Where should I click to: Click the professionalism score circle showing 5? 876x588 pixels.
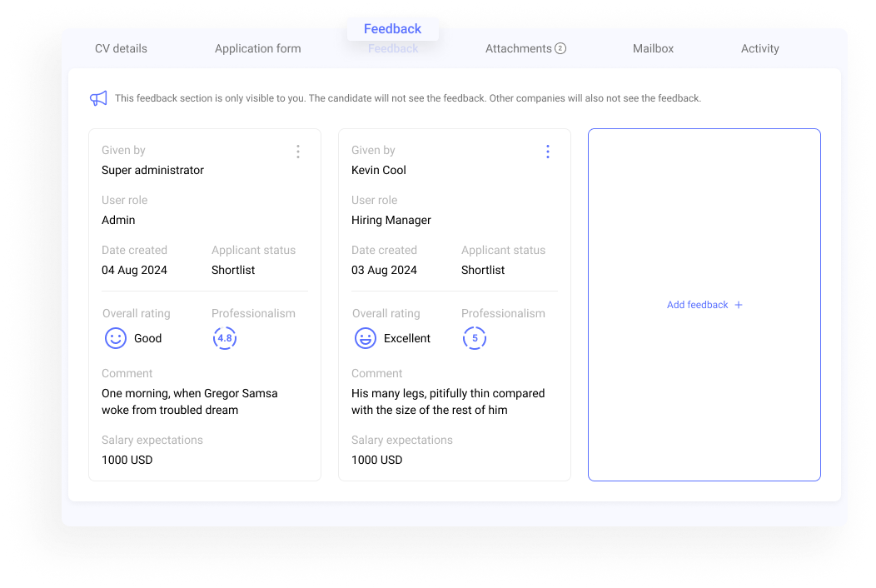(475, 338)
